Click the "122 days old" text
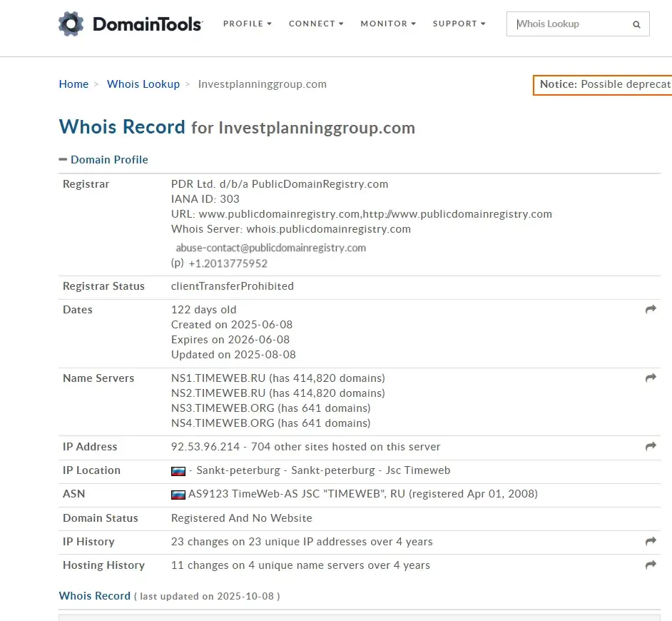 click(x=203, y=310)
